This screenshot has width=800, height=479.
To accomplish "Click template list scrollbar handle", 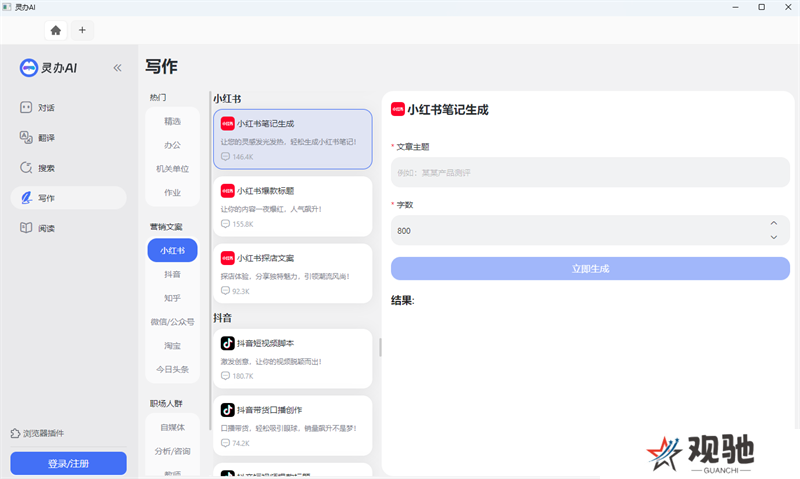I will point(380,347).
